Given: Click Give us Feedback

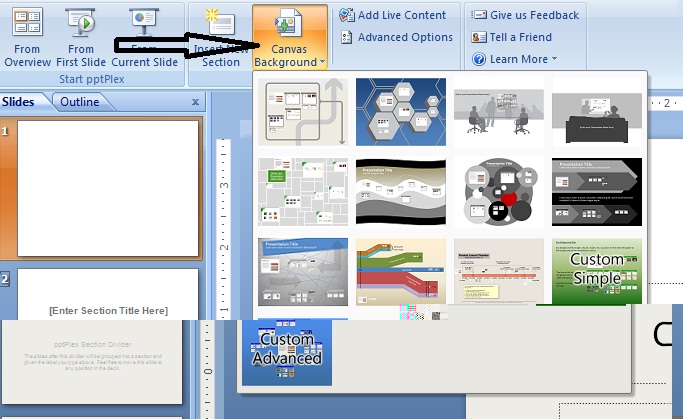Looking at the screenshot, I should pyautogui.click(x=525, y=15).
